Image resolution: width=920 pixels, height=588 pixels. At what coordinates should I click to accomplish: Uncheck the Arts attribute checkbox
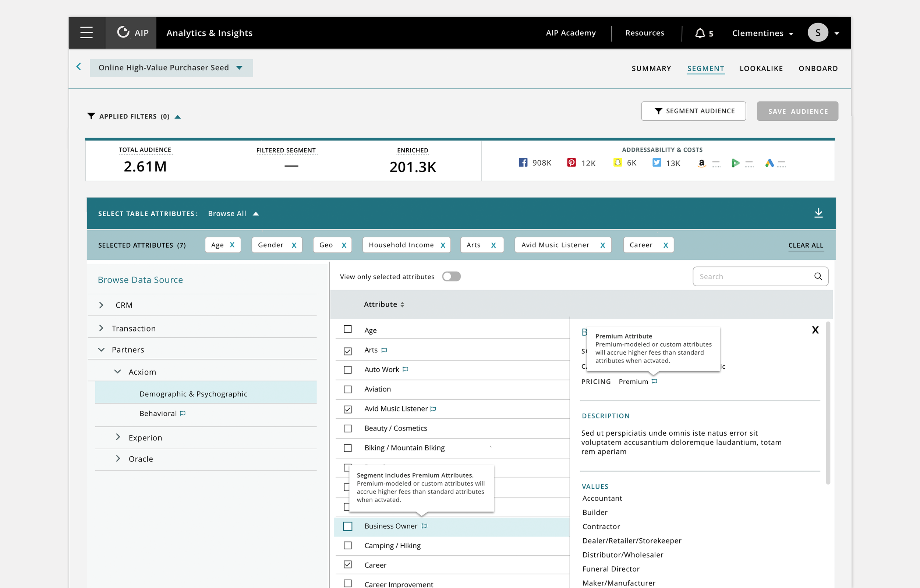click(347, 351)
